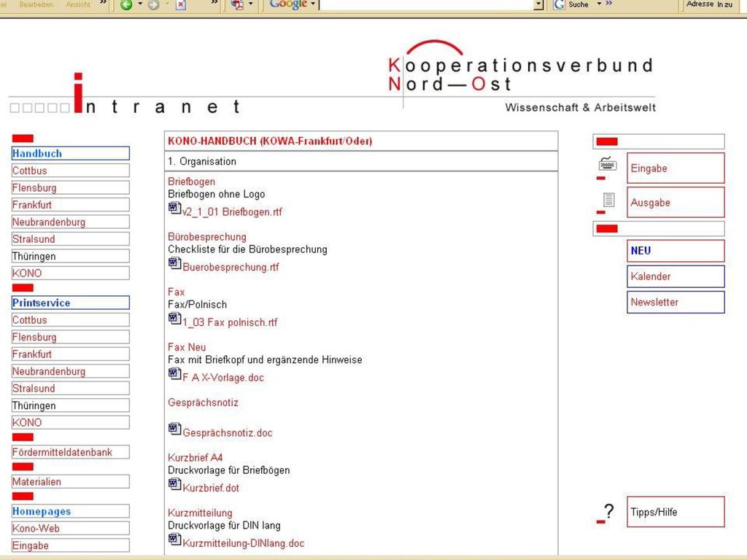Click the Word icon beside v2_1_01 Briefbogen.rtf
The width and height of the screenshot is (747, 560).
(174, 209)
